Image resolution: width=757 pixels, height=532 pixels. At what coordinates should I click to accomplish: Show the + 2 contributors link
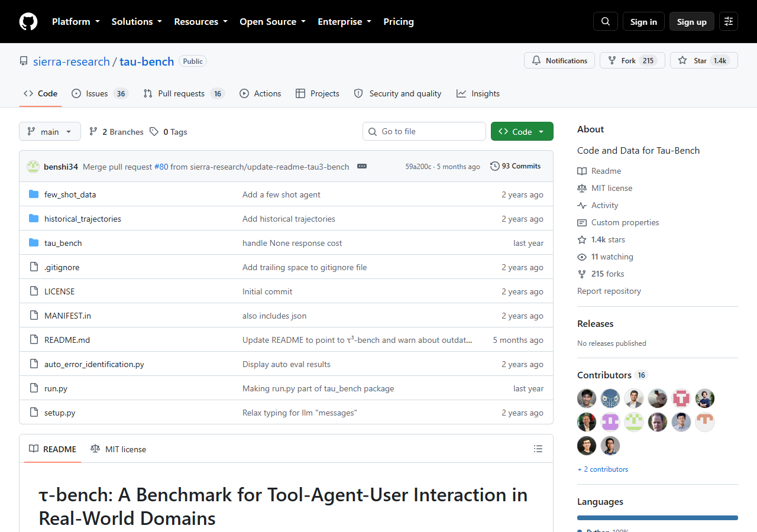click(603, 469)
